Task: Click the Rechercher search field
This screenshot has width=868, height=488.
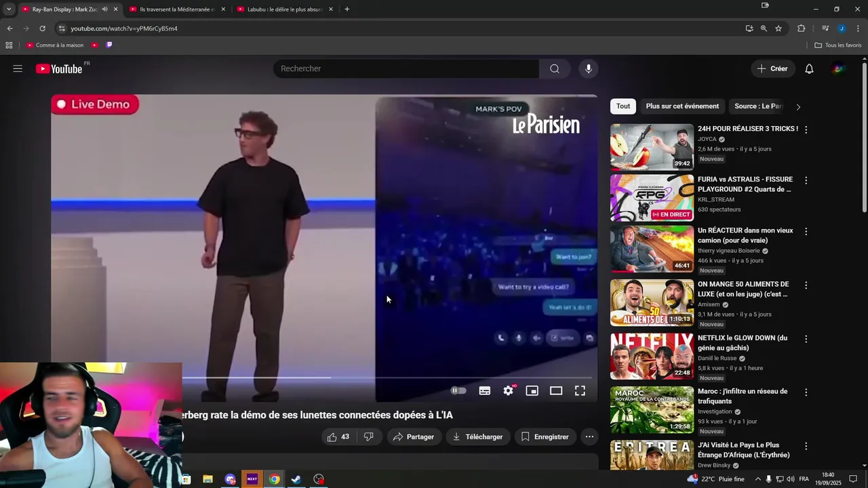Action: click(x=406, y=68)
